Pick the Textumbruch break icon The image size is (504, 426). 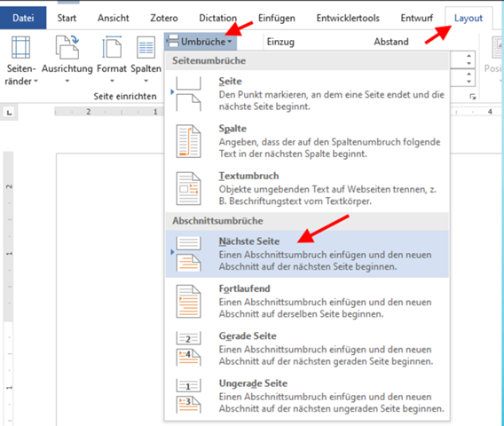[189, 188]
